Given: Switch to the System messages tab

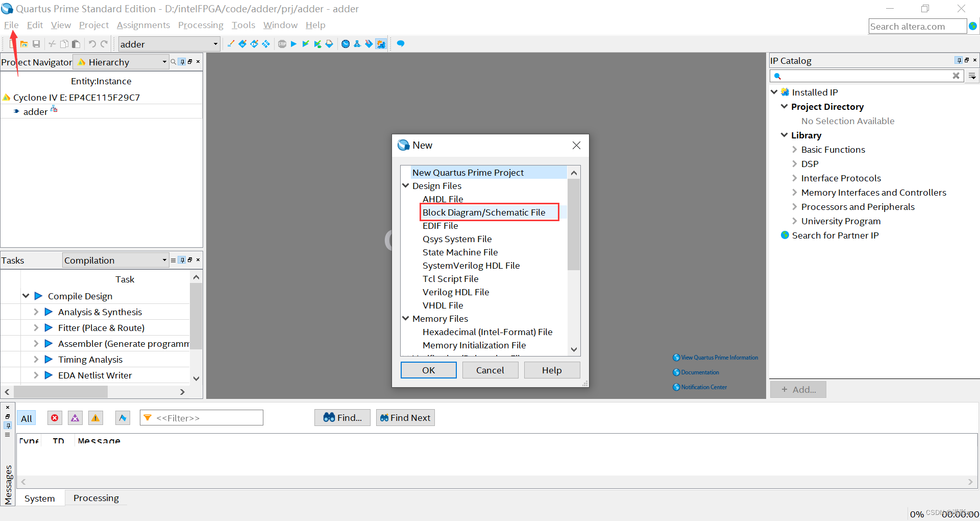Looking at the screenshot, I should tap(40, 498).
